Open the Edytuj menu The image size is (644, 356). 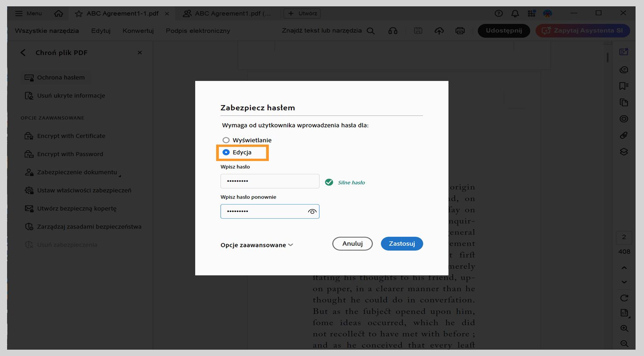click(101, 31)
